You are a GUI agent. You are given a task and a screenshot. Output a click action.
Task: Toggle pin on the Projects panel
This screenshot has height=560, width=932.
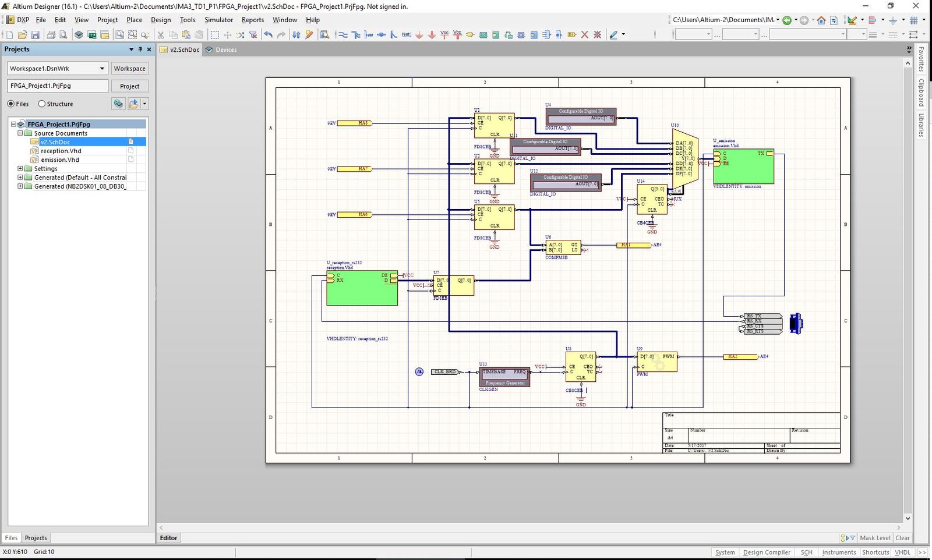pyautogui.click(x=140, y=49)
